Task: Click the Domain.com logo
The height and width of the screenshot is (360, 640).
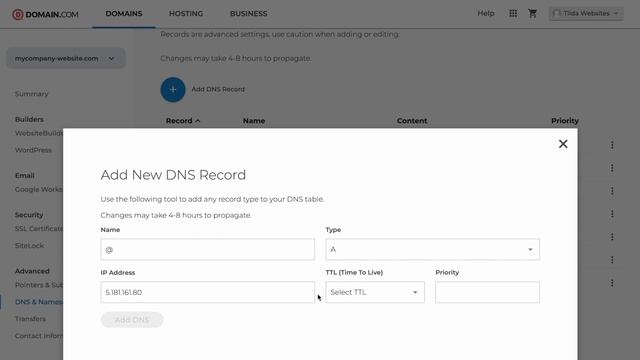Action: 45,14
